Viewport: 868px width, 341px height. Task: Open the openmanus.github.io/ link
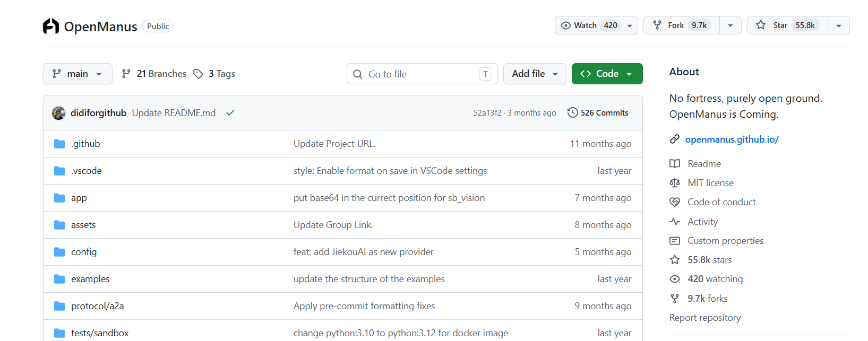pyautogui.click(x=732, y=139)
